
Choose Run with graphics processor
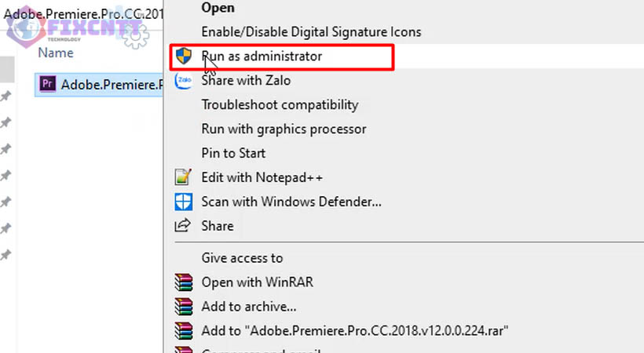pyautogui.click(x=284, y=129)
